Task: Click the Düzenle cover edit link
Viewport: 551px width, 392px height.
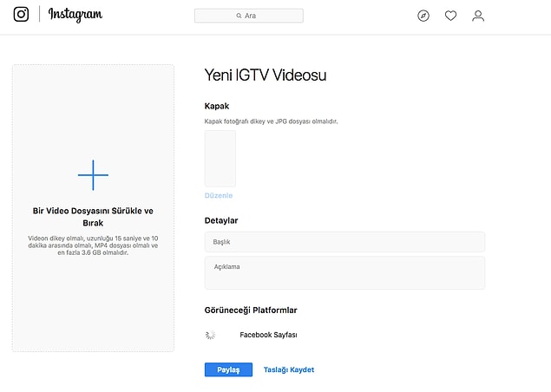Action: (219, 196)
